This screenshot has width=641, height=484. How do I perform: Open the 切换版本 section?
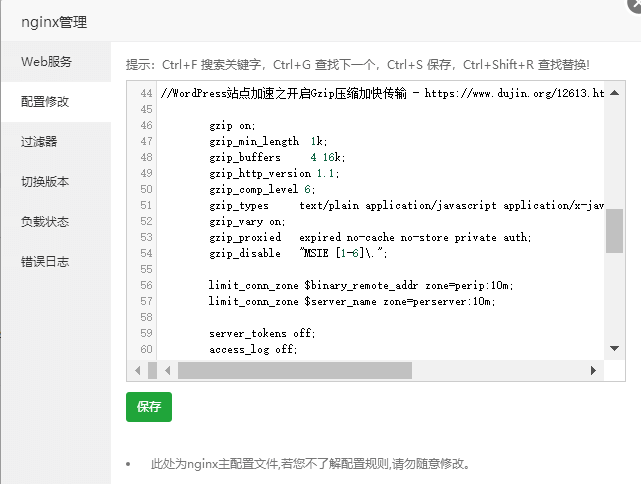tap(46, 182)
